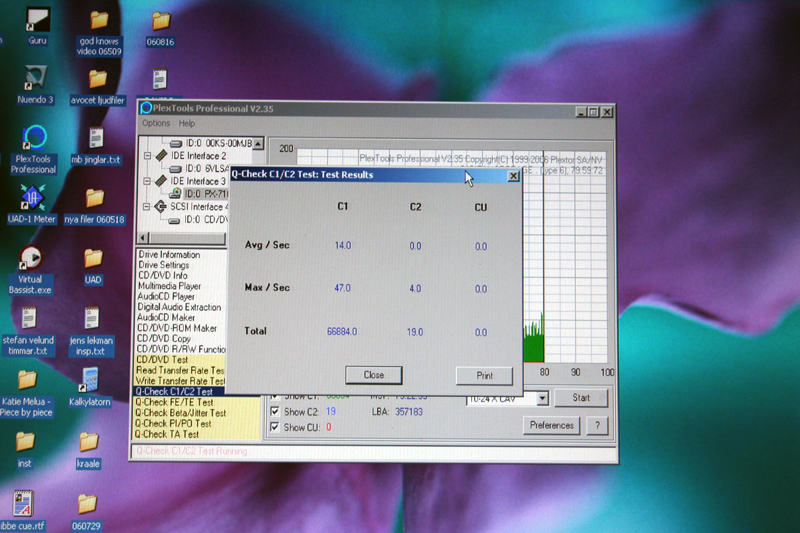Open the mb jinglar.txt file icon

coord(96,138)
